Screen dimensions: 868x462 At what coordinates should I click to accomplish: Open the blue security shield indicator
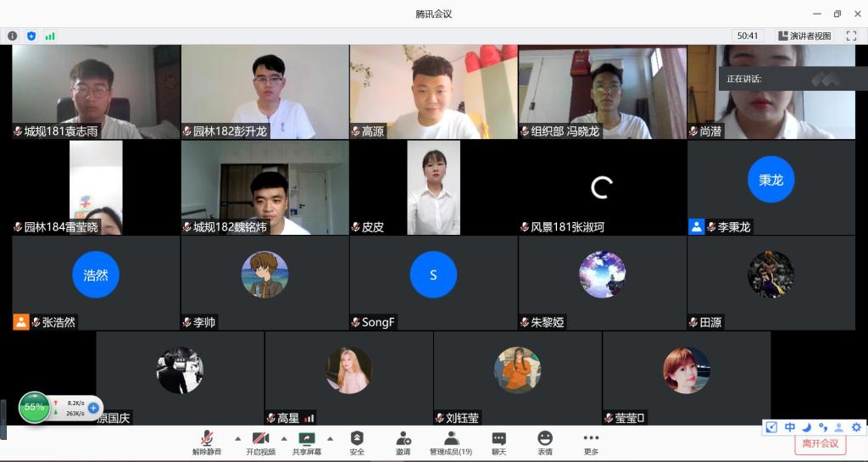click(x=31, y=36)
